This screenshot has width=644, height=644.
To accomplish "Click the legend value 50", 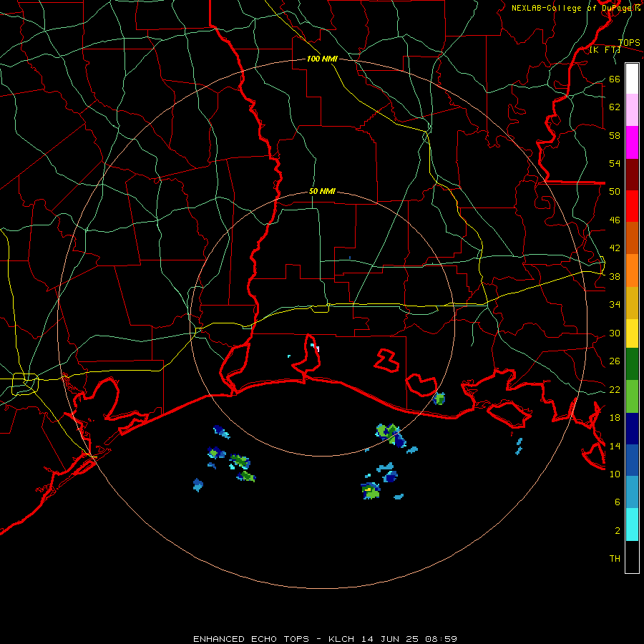I will pyautogui.click(x=615, y=191).
